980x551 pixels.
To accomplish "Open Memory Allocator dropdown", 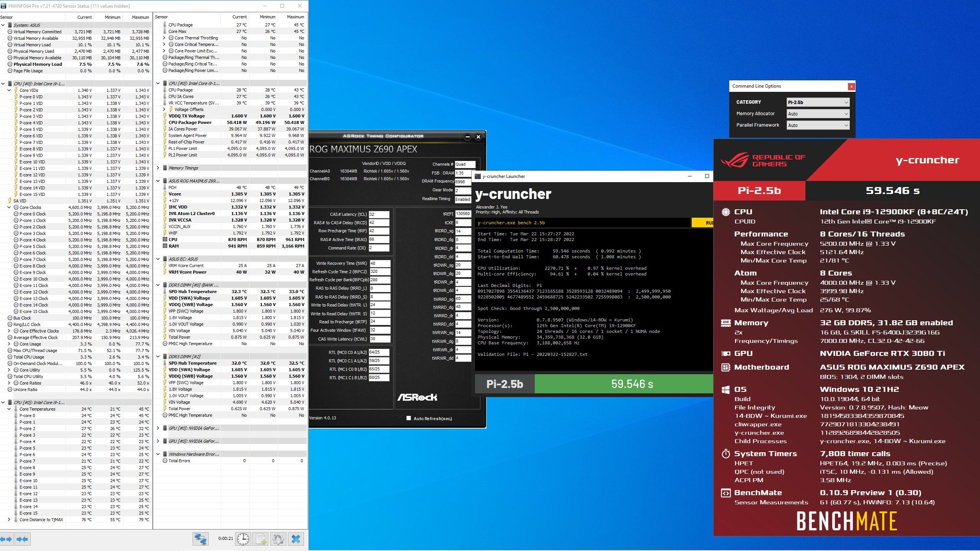I will [x=818, y=114].
